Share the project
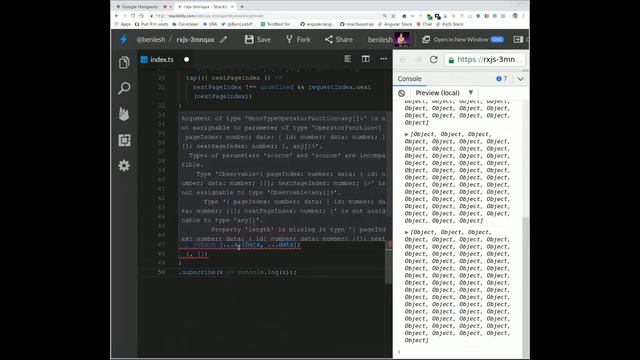 pyautogui.click(x=338, y=40)
